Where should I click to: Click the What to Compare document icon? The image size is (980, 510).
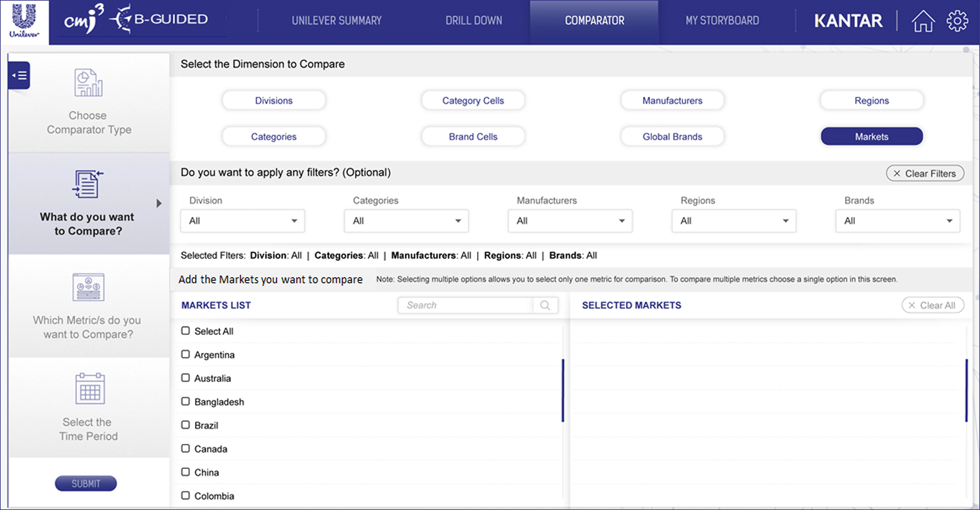pos(88,184)
